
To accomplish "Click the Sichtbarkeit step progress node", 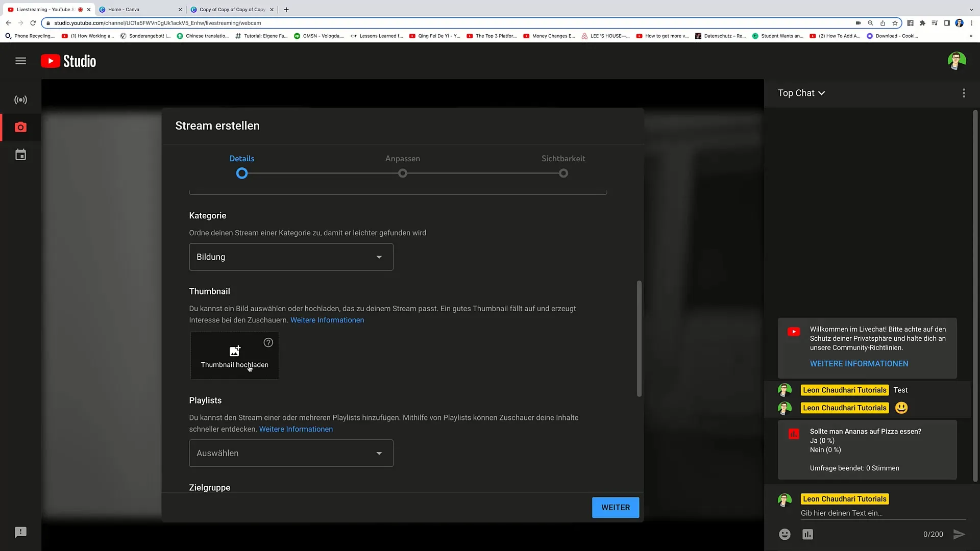I will point(563,173).
